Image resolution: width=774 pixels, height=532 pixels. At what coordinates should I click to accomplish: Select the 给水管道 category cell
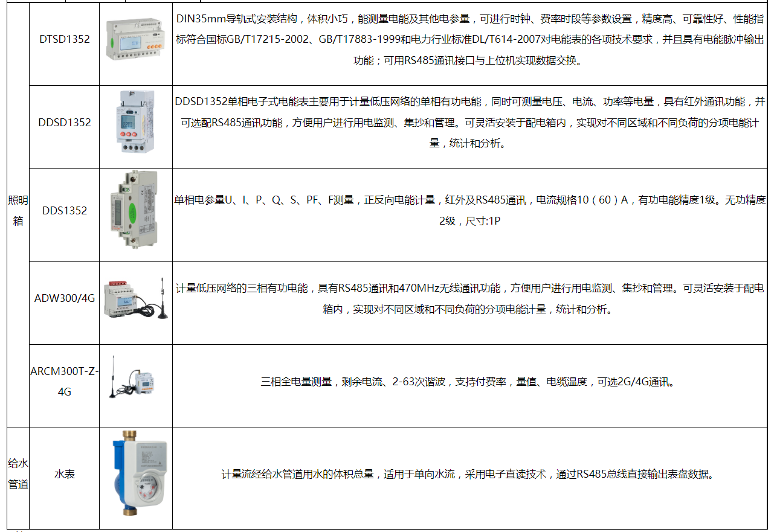click(x=18, y=479)
